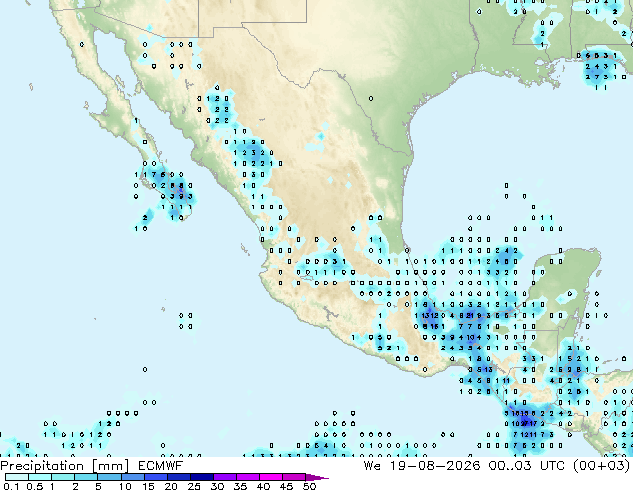This screenshot has height=490, width=634.
Task: Click the 'ECMWF' model label
Action: (161, 466)
